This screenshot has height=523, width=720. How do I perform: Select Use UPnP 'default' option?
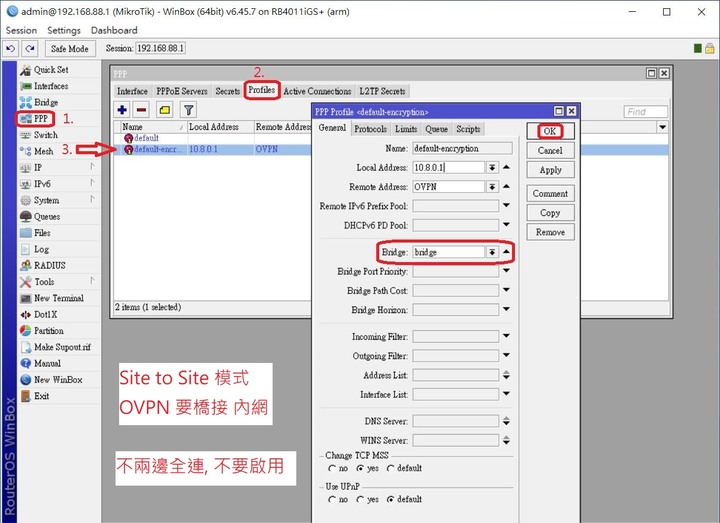(390, 500)
